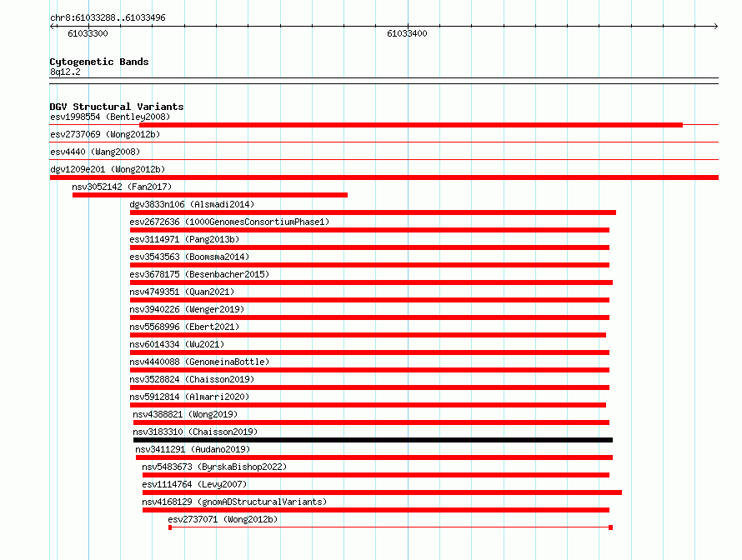Select the nsv4168129 red variant bar
The width and height of the screenshot is (742, 560).
tap(376, 510)
